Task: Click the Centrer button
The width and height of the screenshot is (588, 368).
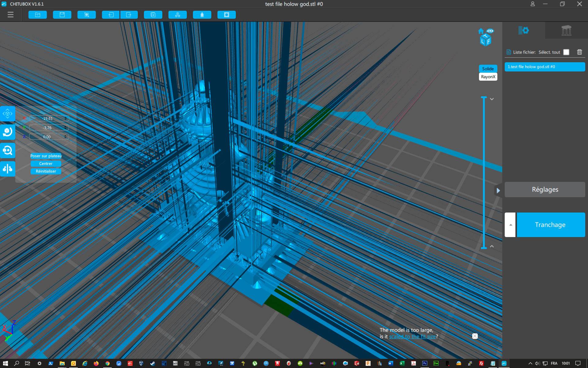Action: click(x=46, y=163)
